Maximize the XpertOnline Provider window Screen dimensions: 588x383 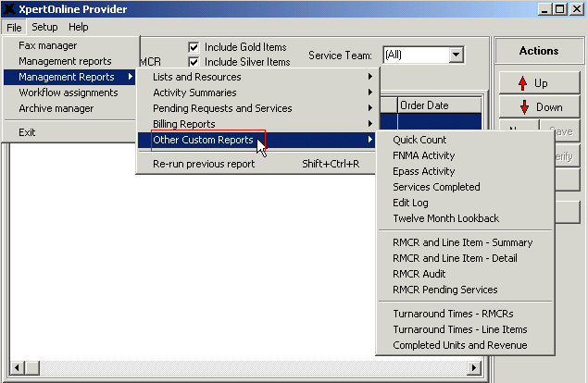coord(560,9)
